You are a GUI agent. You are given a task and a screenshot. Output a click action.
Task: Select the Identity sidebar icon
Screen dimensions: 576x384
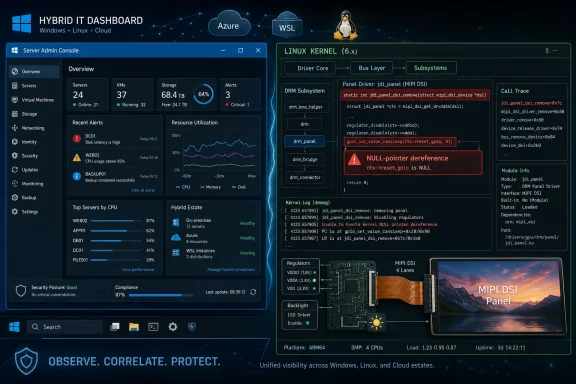[15, 142]
